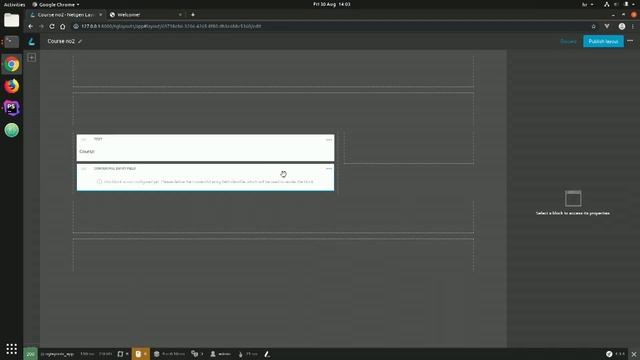Screen dimensions: 640x360
Task: Click the 'Course no2' layout title
Action: tap(61, 41)
